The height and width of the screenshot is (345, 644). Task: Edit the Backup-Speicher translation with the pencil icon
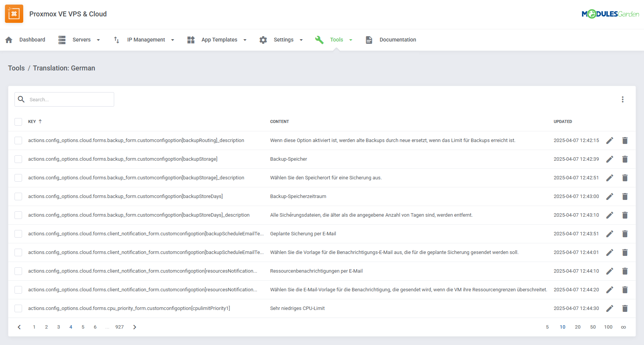pos(610,159)
